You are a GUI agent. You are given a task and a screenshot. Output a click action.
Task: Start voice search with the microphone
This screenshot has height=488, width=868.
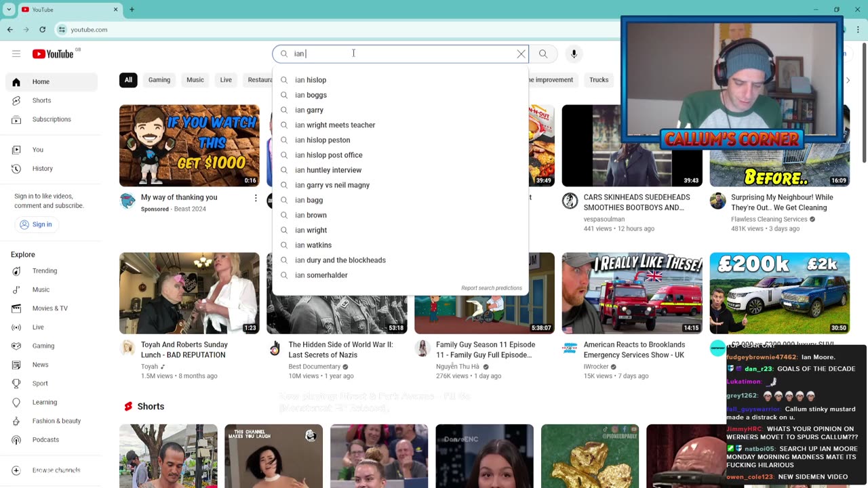574,54
